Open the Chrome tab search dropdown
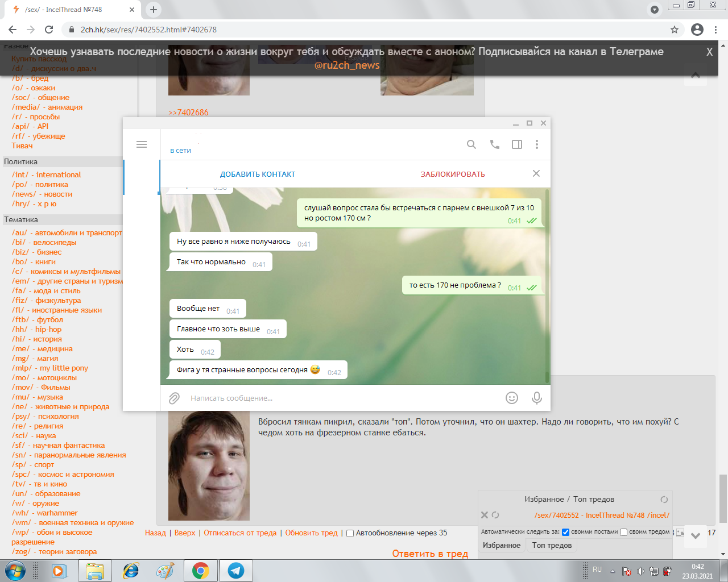 point(655,10)
